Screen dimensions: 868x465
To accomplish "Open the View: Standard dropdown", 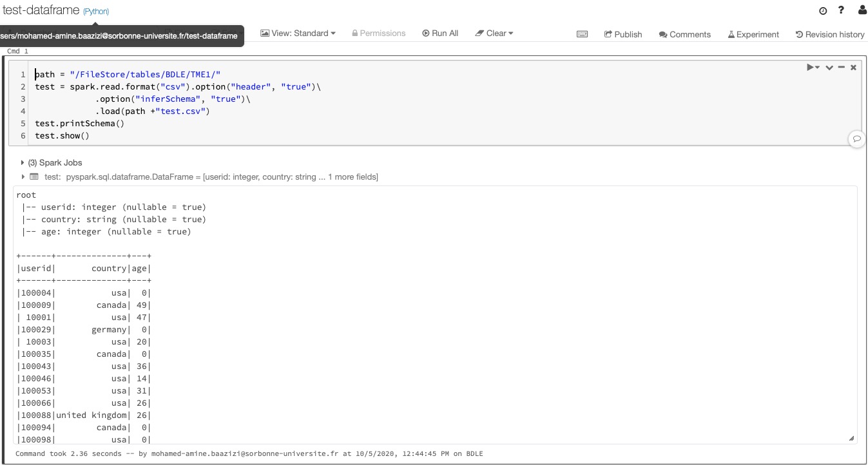I will point(298,33).
